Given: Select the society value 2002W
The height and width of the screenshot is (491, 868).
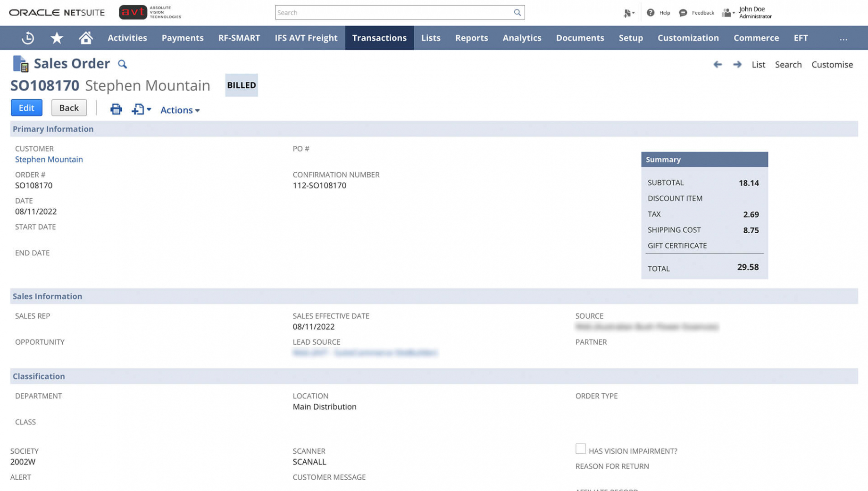Looking at the screenshot, I should pos(23,462).
